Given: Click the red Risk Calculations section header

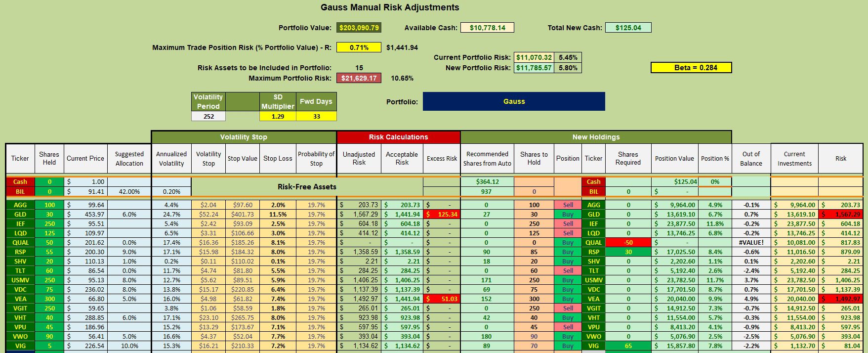Looking at the screenshot, I should coord(398,137).
